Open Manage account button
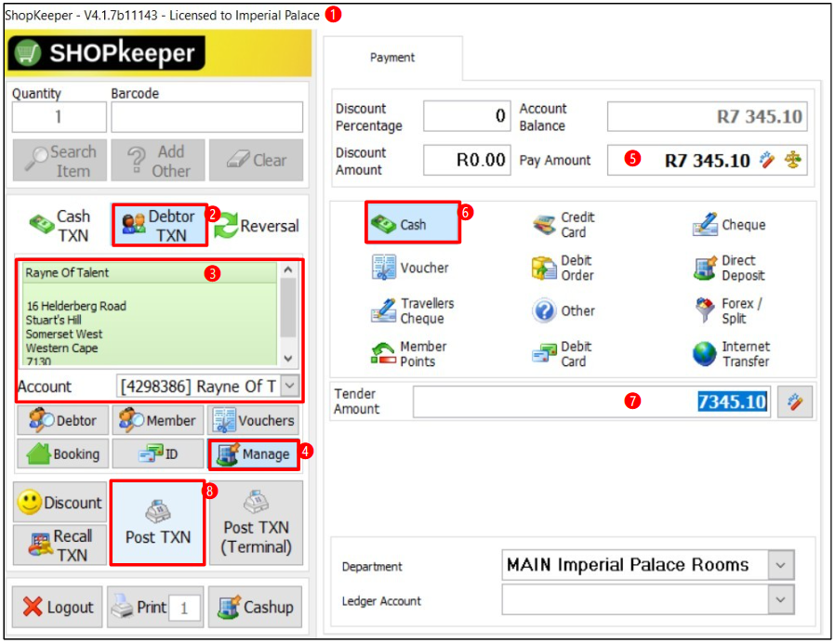The image size is (835, 644). pos(254,454)
